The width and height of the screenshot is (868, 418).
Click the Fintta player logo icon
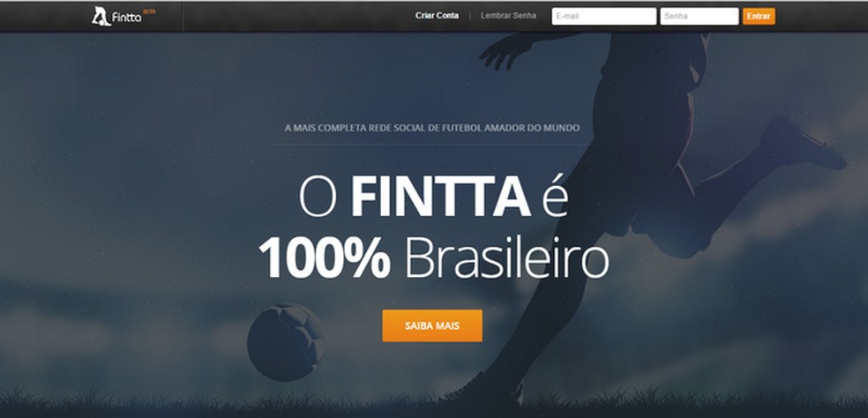tap(101, 16)
